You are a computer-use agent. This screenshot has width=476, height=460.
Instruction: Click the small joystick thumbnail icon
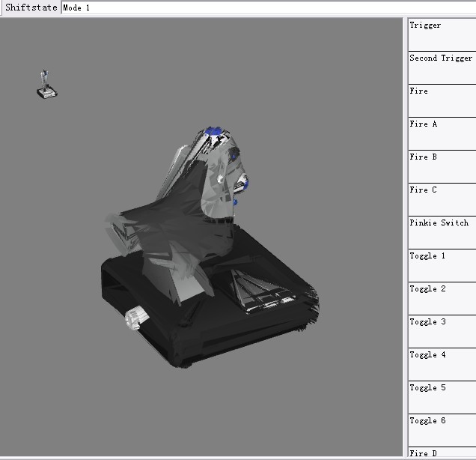pos(46,84)
